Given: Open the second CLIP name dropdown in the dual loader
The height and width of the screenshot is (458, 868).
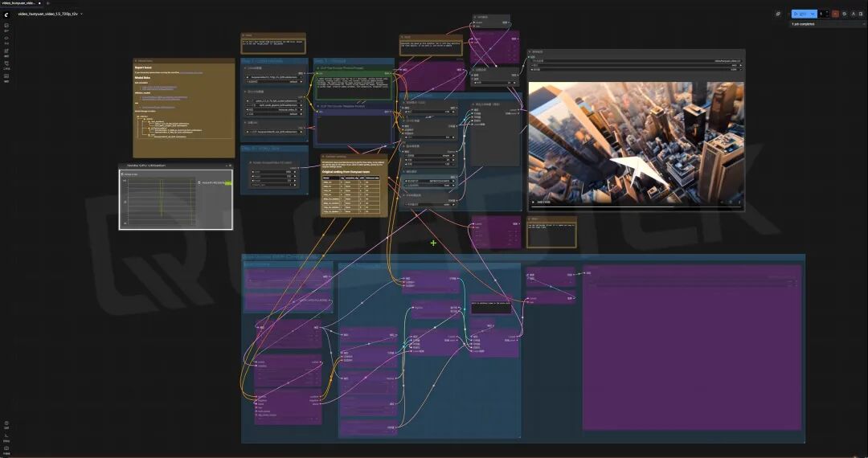Looking at the screenshot, I should pyautogui.click(x=274, y=105).
